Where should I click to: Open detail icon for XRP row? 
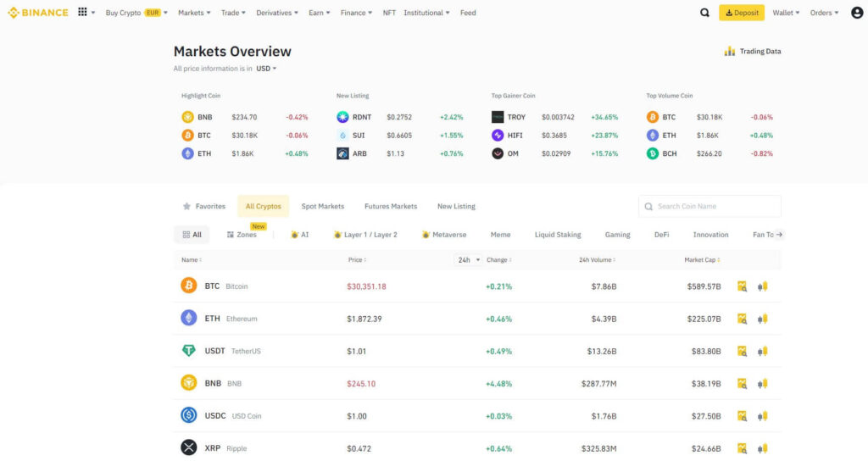742,448
